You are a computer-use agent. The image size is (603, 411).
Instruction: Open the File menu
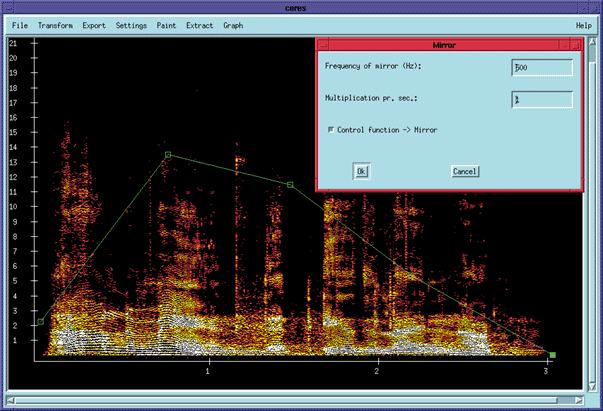[x=20, y=25]
